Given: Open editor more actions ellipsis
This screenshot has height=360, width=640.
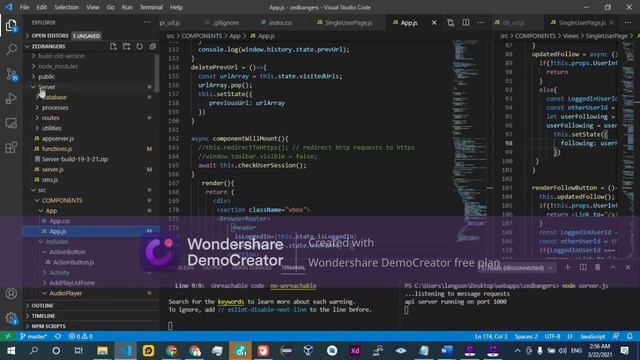Looking at the screenshot, I should point(481,23).
